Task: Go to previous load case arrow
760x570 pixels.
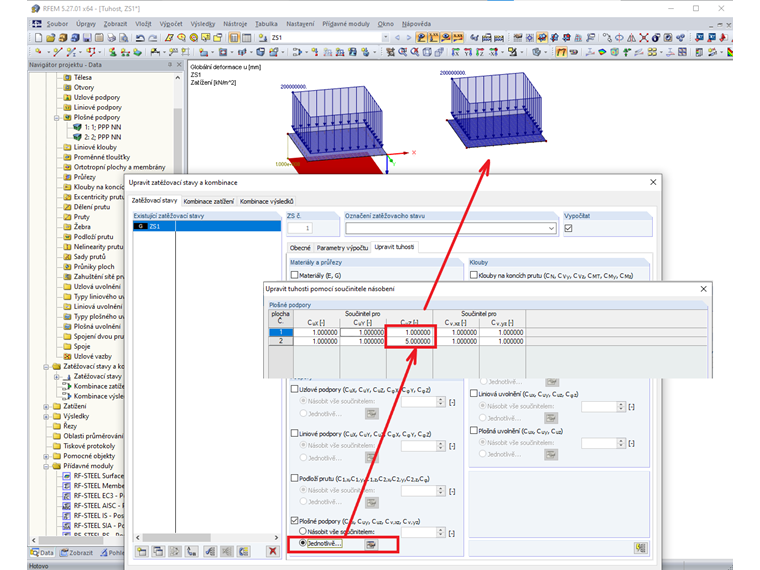Action: pyautogui.click(x=397, y=37)
